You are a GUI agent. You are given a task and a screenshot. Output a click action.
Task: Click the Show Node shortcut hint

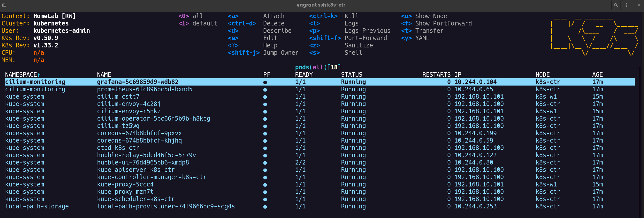pos(424,16)
